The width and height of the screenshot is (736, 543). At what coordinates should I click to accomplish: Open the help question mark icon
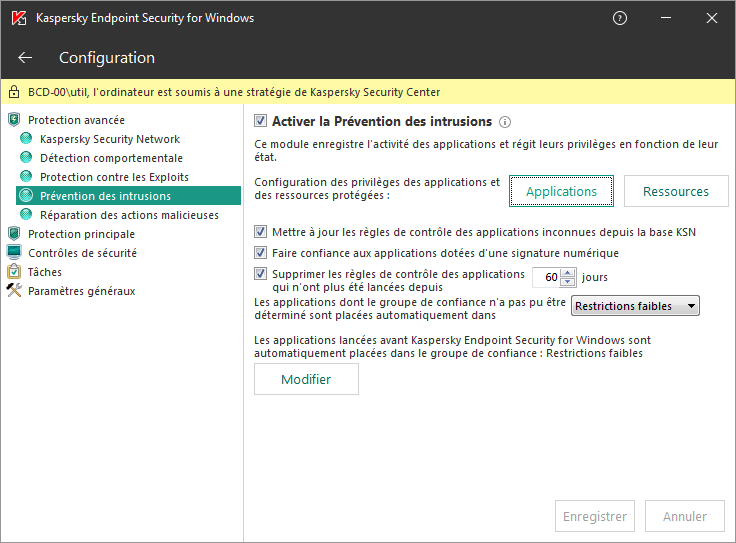click(620, 18)
